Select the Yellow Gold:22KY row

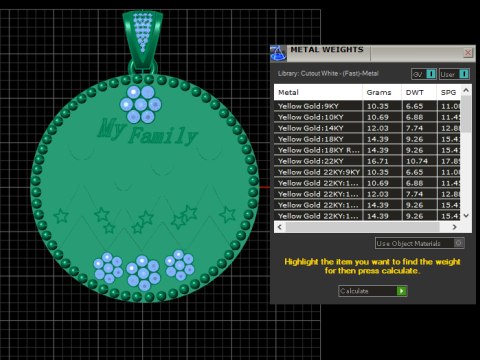[367, 161]
